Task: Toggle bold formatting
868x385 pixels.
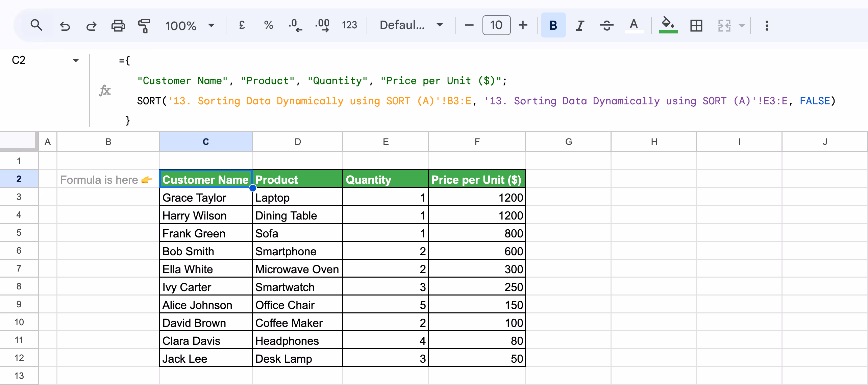Action: pyautogui.click(x=553, y=25)
